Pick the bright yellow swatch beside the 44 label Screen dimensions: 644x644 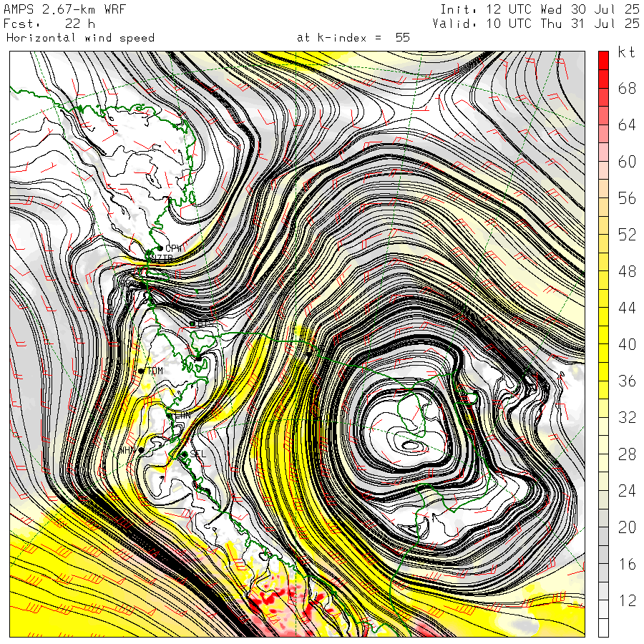(x=603, y=317)
